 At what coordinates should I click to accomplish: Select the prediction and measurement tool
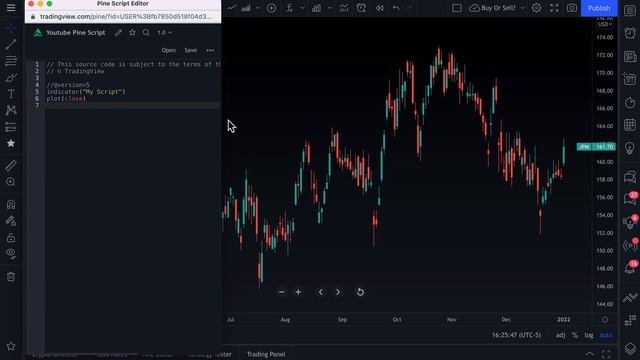11,127
